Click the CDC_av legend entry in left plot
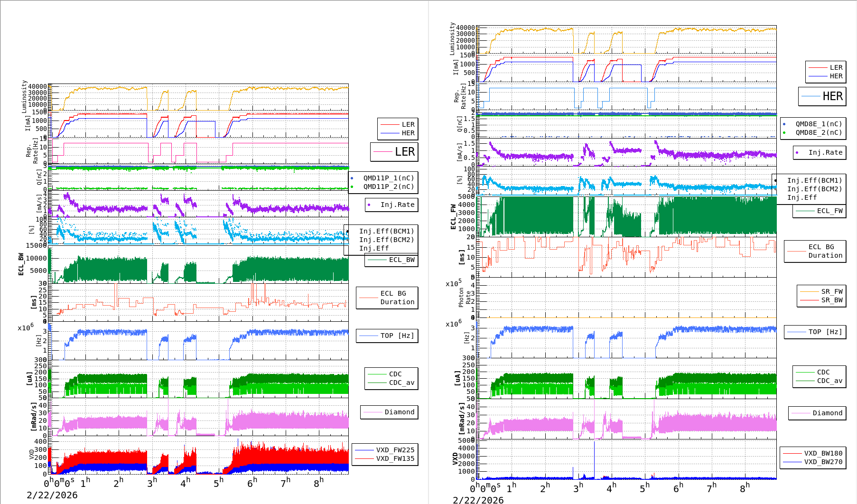This screenshot has height=504, width=857. (x=401, y=383)
